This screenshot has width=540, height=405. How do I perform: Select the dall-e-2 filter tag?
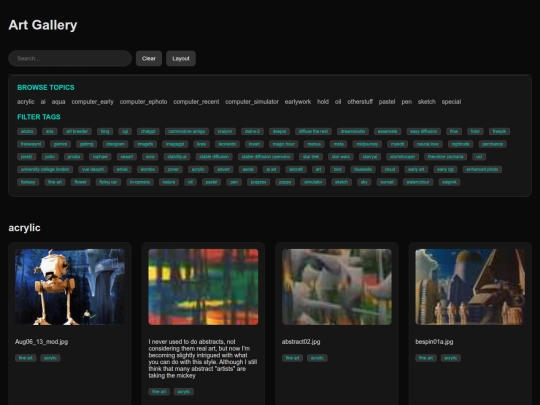click(x=252, y=132)
